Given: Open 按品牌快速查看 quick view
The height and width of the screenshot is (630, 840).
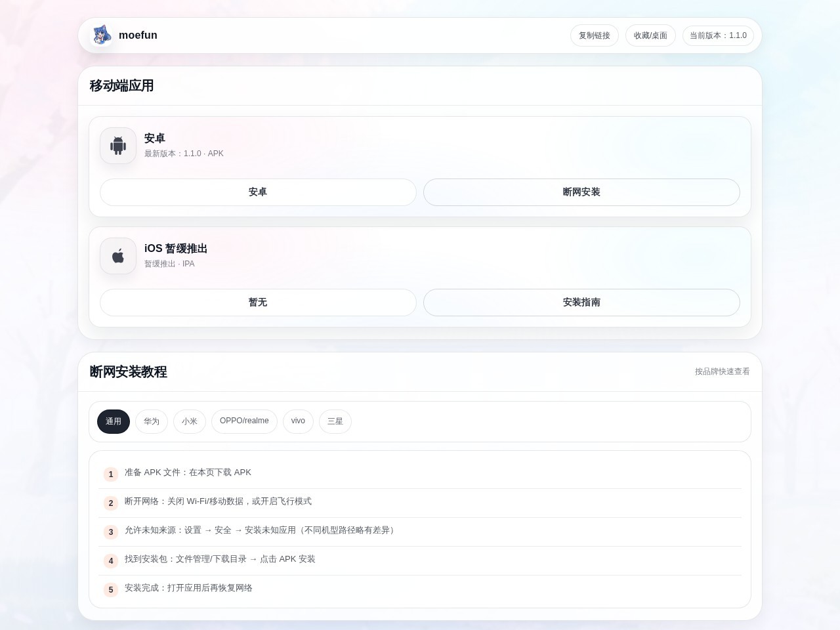Looking at the screenshot, I should [x=723, y=371].
